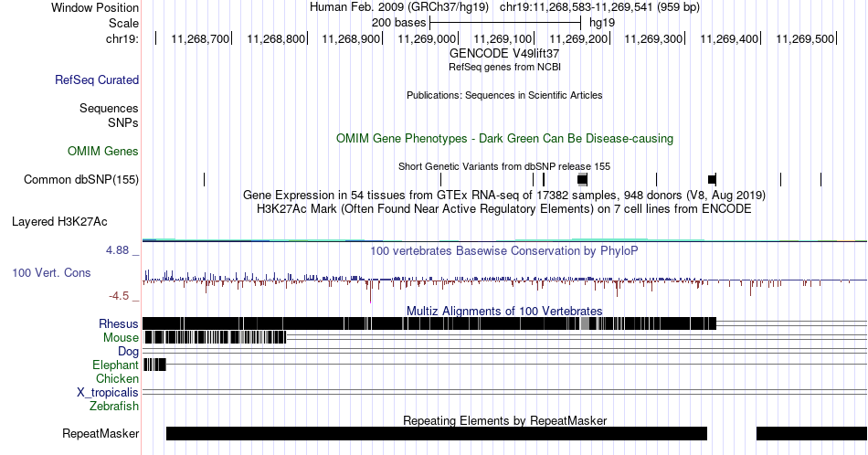Image resolution: width=868 pixels, height=455 pixels.
Task: Open the RefSeq genes from NCBI title
Action: [x=504, y=67]
